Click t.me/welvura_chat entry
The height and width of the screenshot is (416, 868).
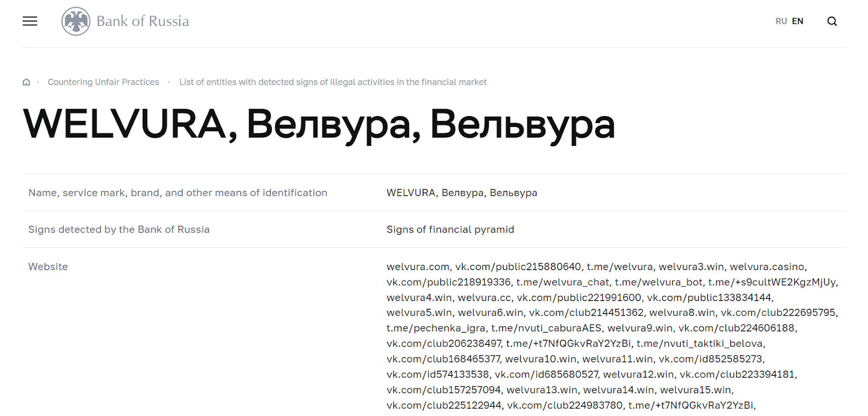click(563, 282)
